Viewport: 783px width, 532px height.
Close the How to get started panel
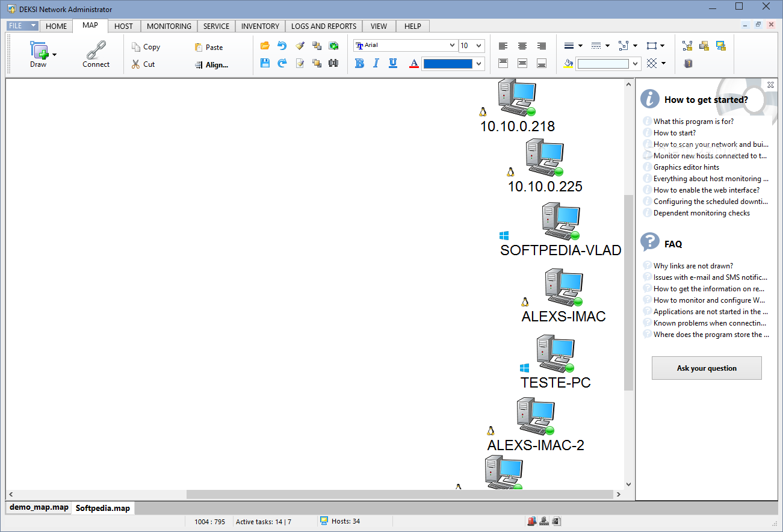click(x=770, y=85)
